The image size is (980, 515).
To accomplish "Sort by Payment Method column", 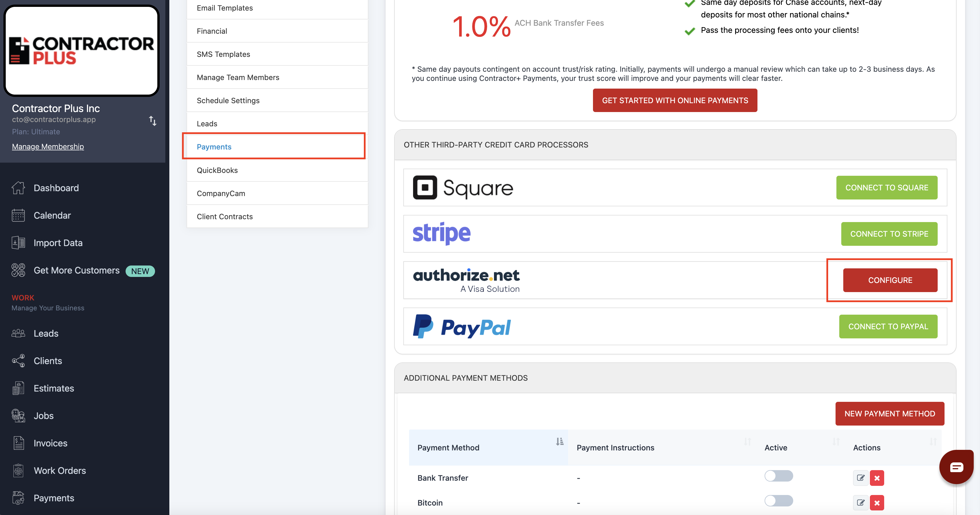I will coord(559,442).
